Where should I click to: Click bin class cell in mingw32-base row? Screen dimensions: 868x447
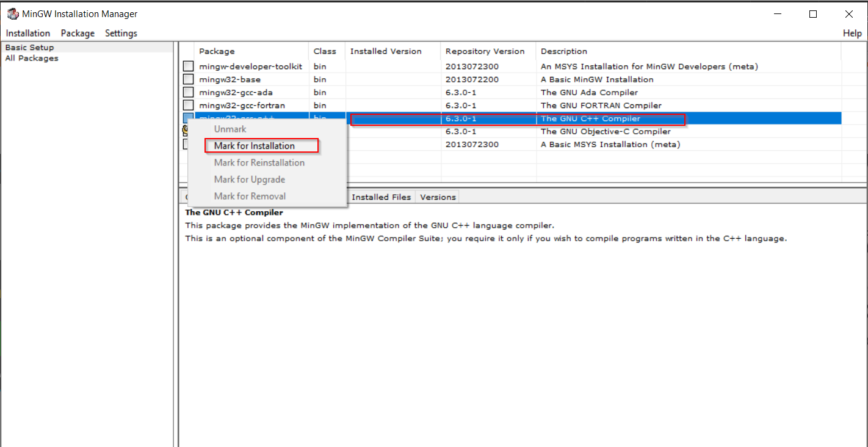320,79
